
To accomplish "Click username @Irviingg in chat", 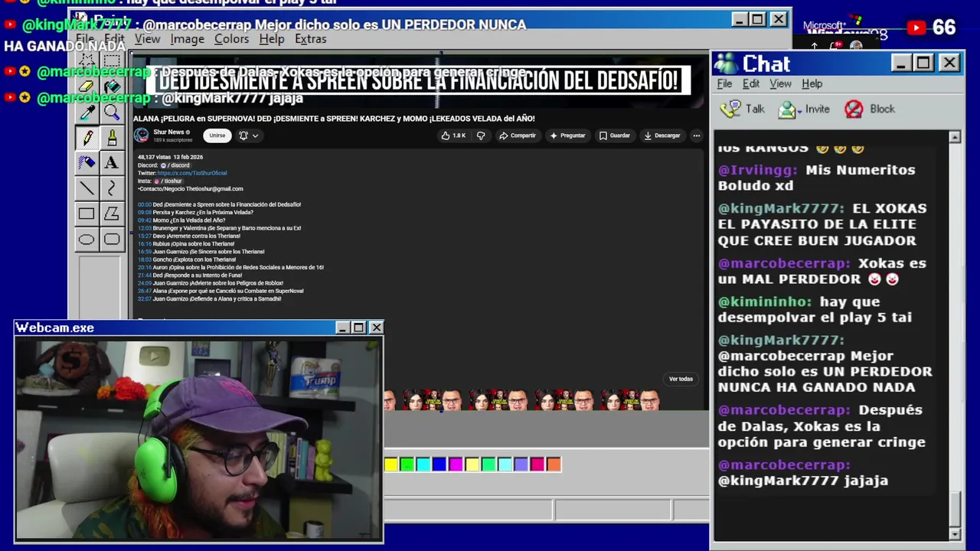I will 758,170.
